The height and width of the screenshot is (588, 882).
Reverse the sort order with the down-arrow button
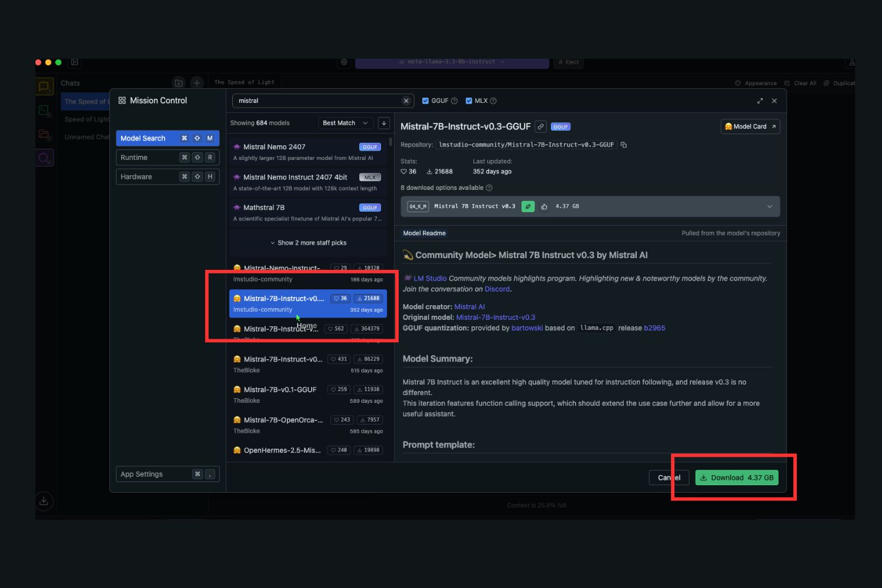click(x=384, y=123)
